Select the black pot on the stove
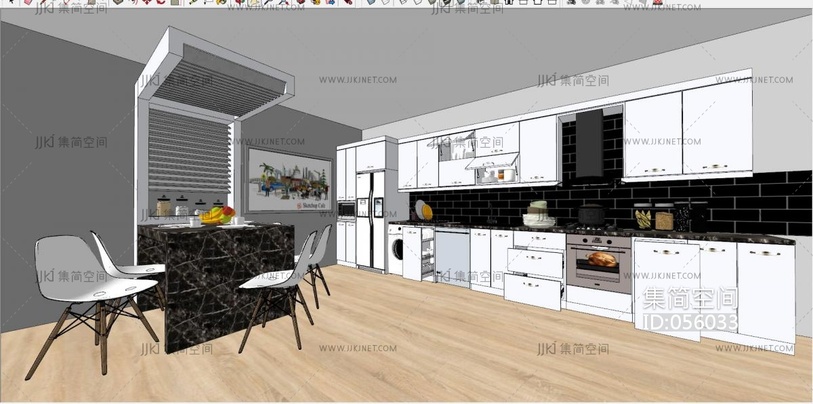The image size is (813, 404). tap(590, 214)
